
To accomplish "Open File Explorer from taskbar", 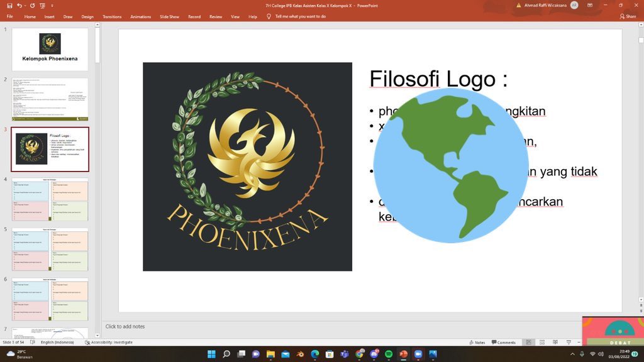I will pos(270,354).
